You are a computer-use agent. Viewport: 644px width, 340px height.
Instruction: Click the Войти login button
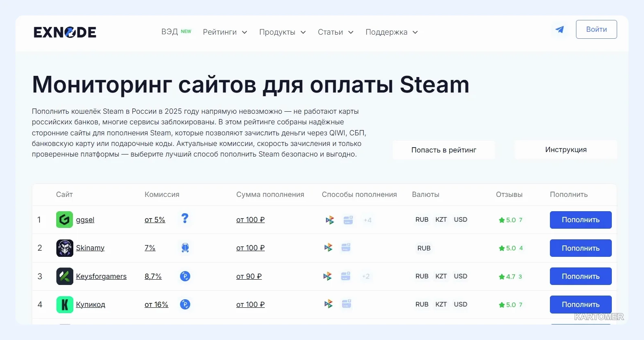pyautogui.click(x=596, y=29)
